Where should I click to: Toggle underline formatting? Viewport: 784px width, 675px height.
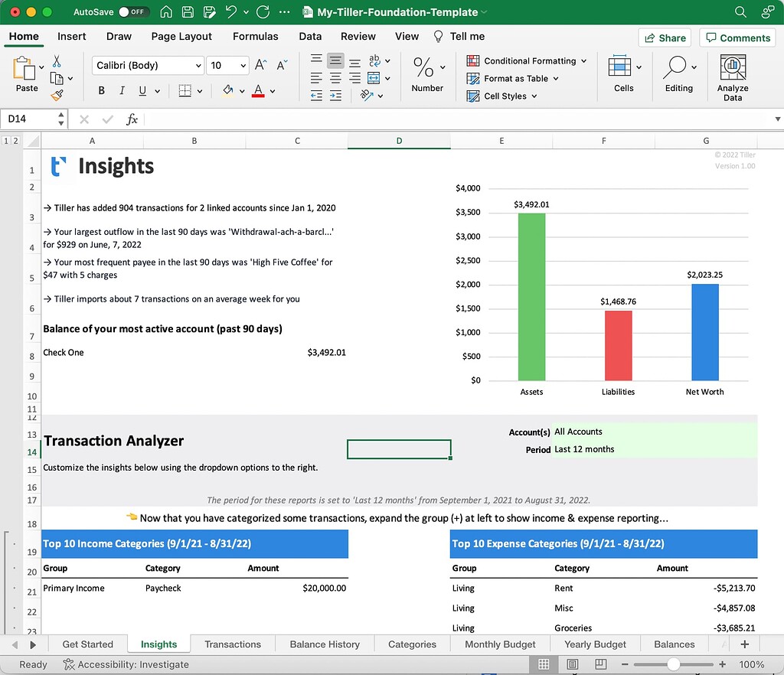tap(143, 90)
